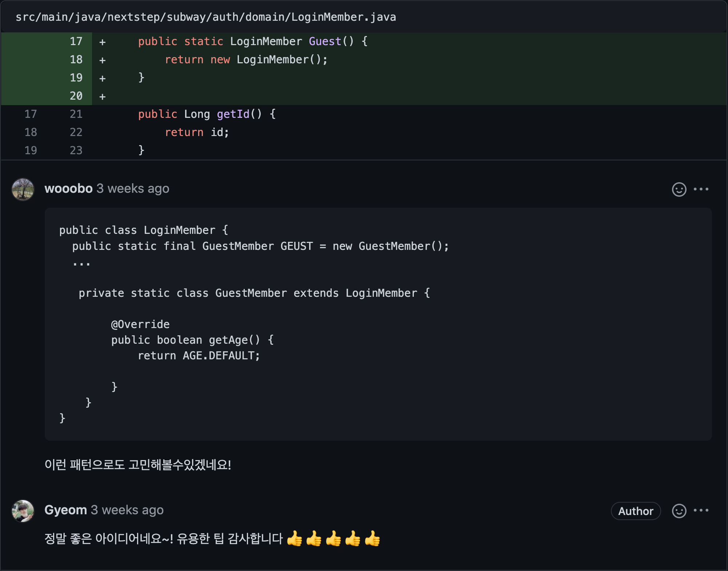Add emoji reaction to Gyeom's comment
This screenshot has height=571, width=728.
point(679,511)
